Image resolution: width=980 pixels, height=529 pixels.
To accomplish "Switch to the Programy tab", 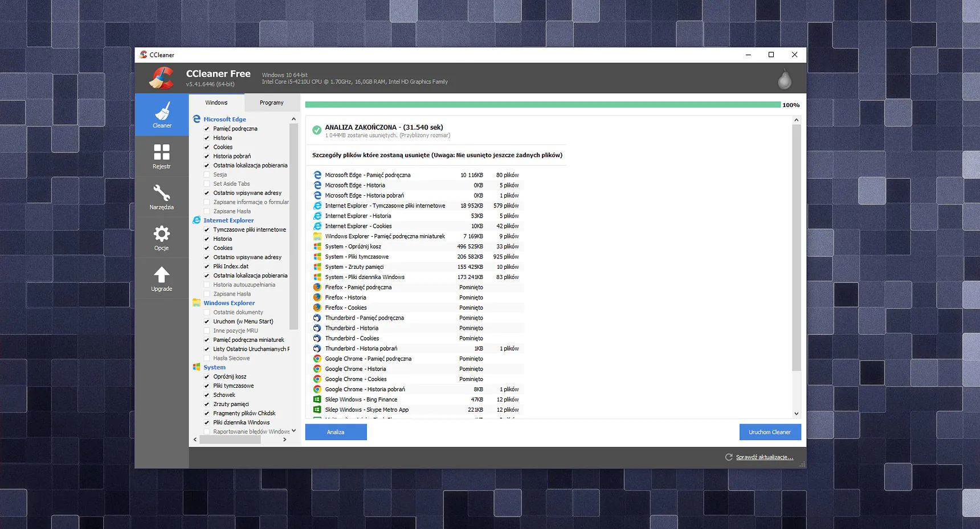I will (272, 102).
